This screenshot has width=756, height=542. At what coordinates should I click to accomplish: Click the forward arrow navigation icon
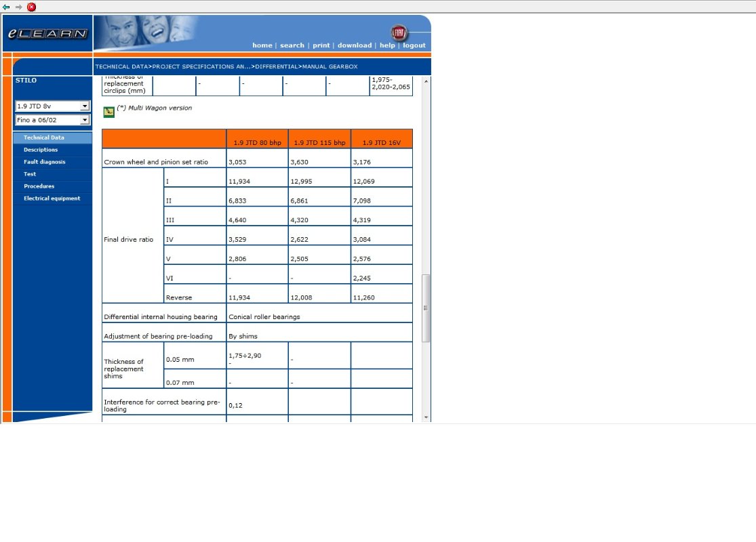pos(19,7)
